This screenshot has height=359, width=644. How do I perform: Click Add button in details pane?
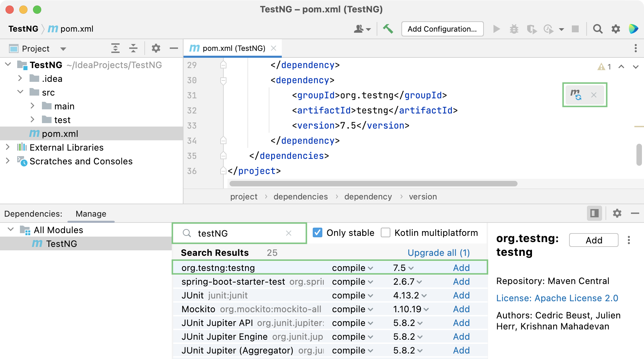593,240
